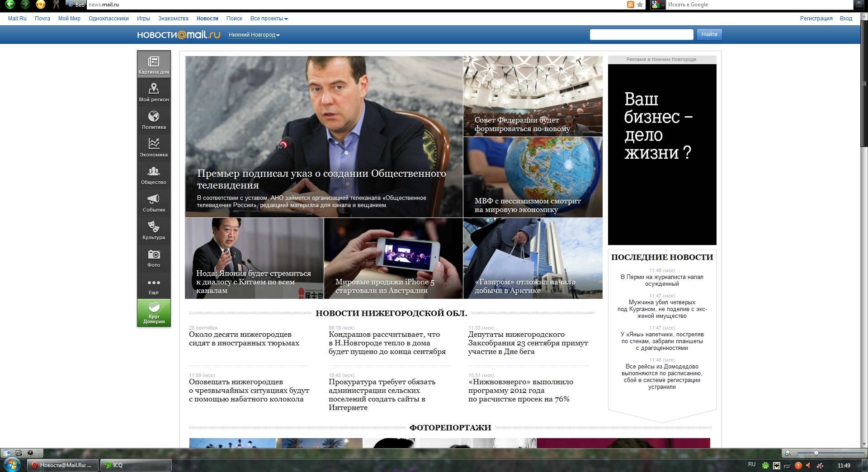Viewport: 868px width, 472px height.
Task: Select the Новости item in the top navigation
Action: [x=208, y=19]
